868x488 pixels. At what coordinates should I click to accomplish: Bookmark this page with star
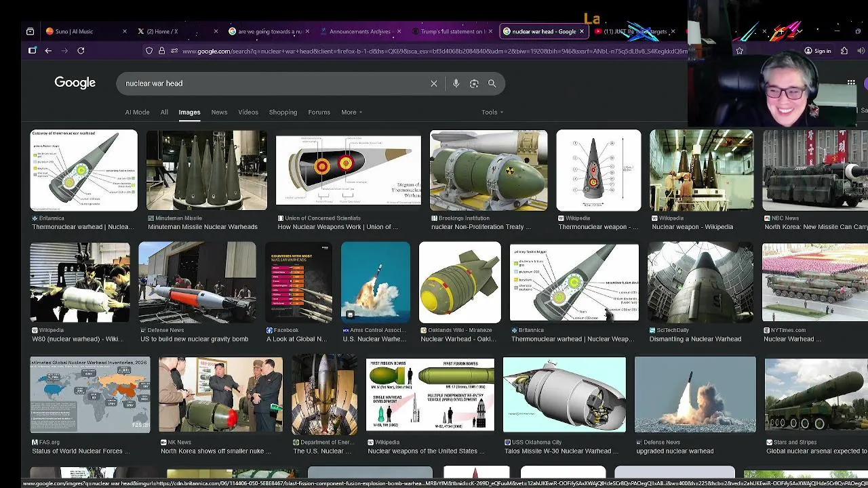[739, 51]
